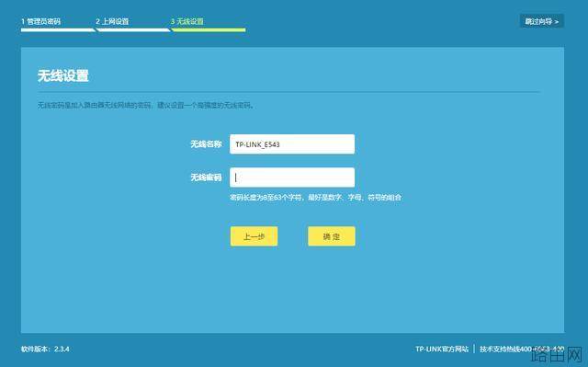Screen dimensions: 588x367
Task: Skip the wizard via 跳过向导 button
Action: click(541, 21)
